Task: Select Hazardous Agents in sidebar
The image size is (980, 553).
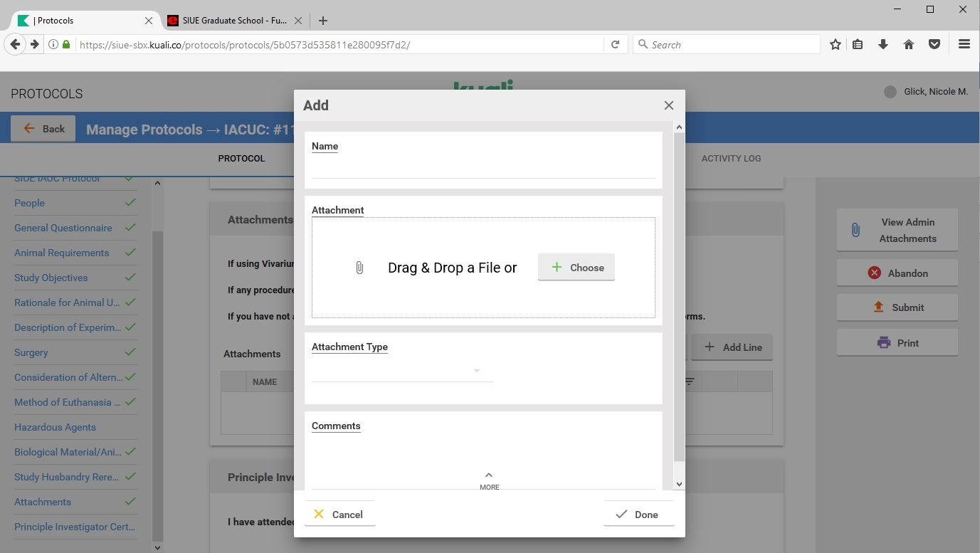Action: pos(55,427)
